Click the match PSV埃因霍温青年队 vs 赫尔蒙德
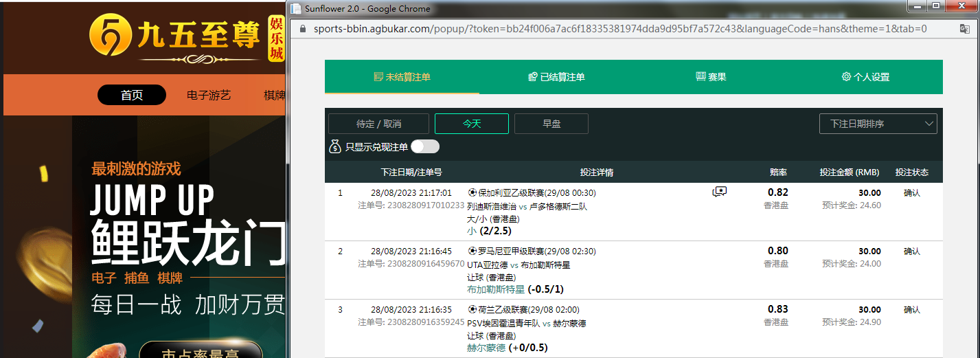980x358 pixels. point(527,323)
